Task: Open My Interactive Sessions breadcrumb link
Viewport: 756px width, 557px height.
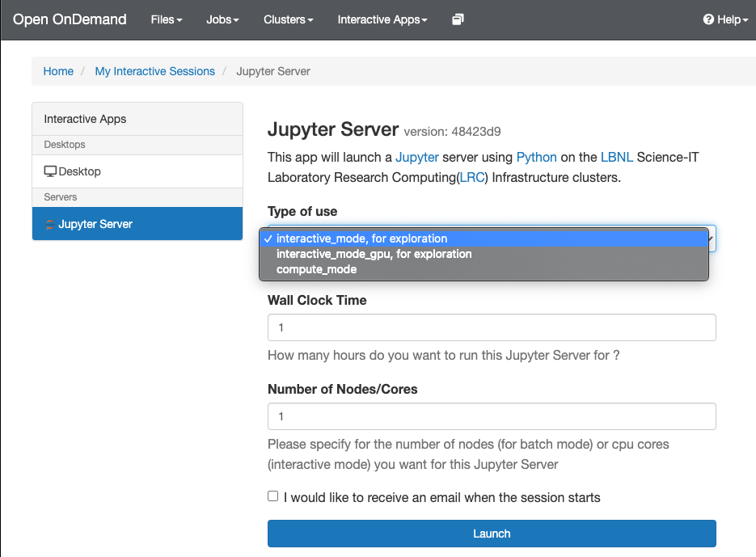Action: pos(154,71)
